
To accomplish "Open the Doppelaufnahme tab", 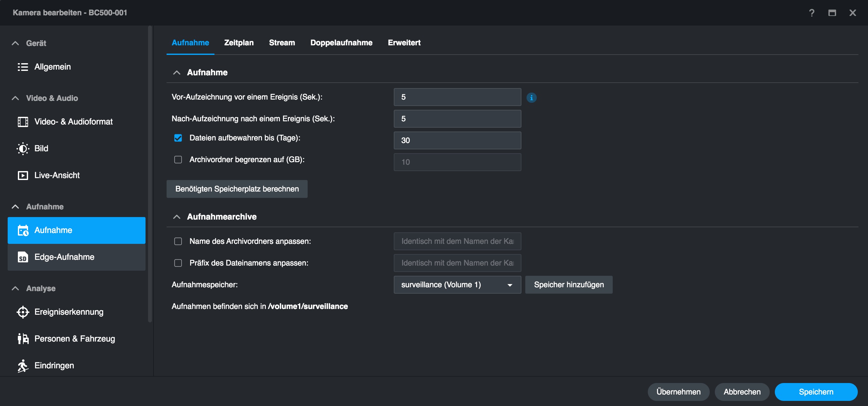I will pos(341,43).
